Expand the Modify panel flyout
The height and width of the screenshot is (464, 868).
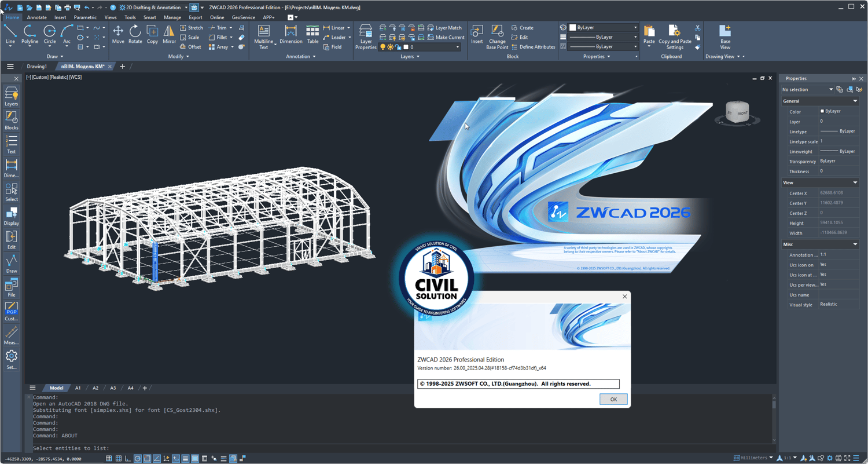pyautogui.click(x=178, y=57)
